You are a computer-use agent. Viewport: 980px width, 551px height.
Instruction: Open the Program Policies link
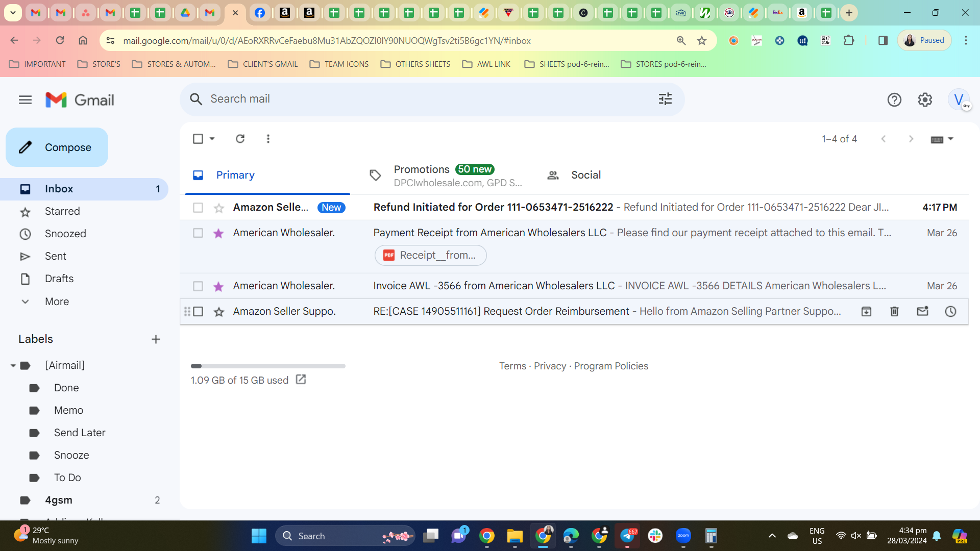pos(611,366)
